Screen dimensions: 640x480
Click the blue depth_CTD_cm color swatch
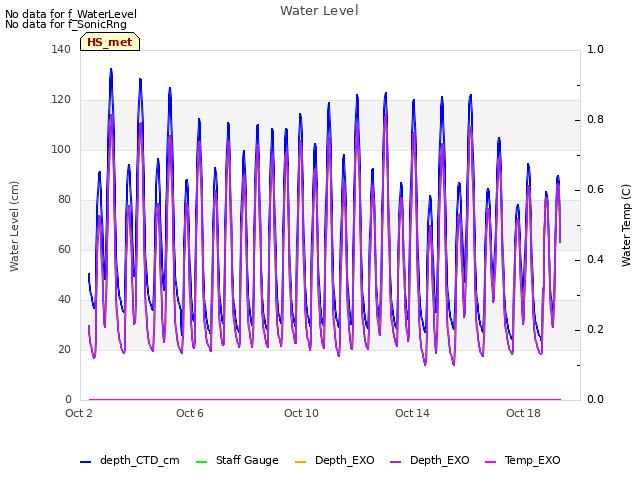85,462
